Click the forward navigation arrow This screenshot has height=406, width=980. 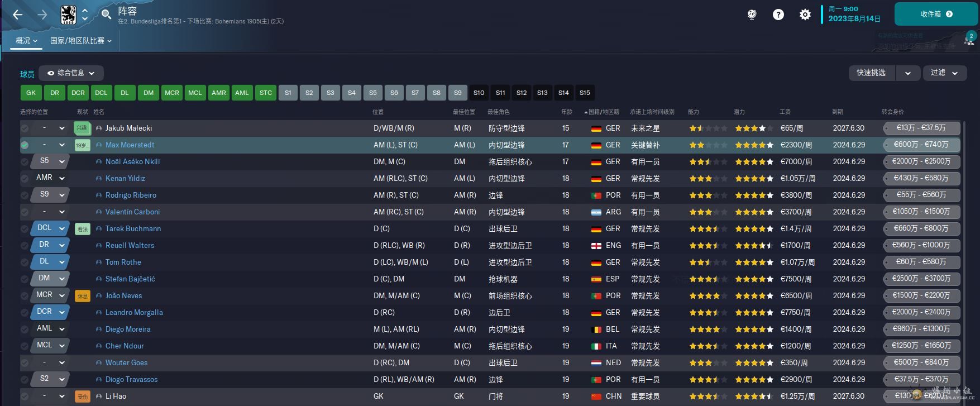click(x=42, y=15)
